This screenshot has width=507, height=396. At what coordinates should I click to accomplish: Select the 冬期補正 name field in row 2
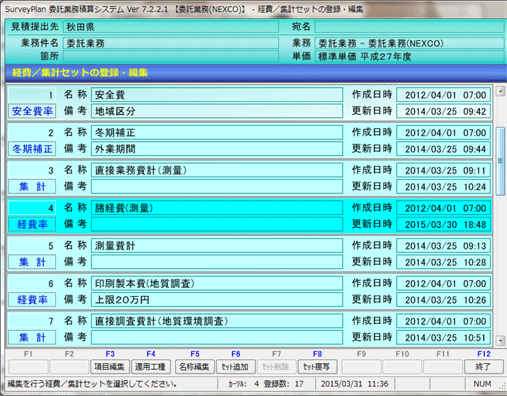(x=217, y=133)
